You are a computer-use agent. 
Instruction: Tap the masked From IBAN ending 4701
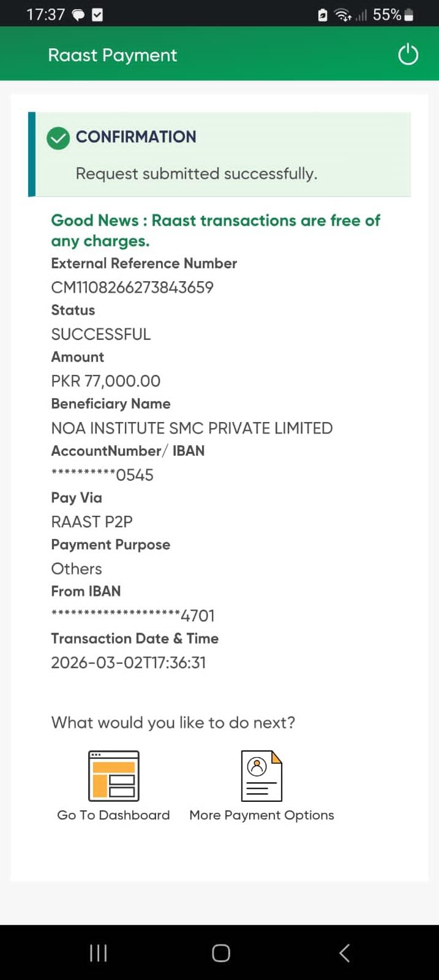click(133, 616)
